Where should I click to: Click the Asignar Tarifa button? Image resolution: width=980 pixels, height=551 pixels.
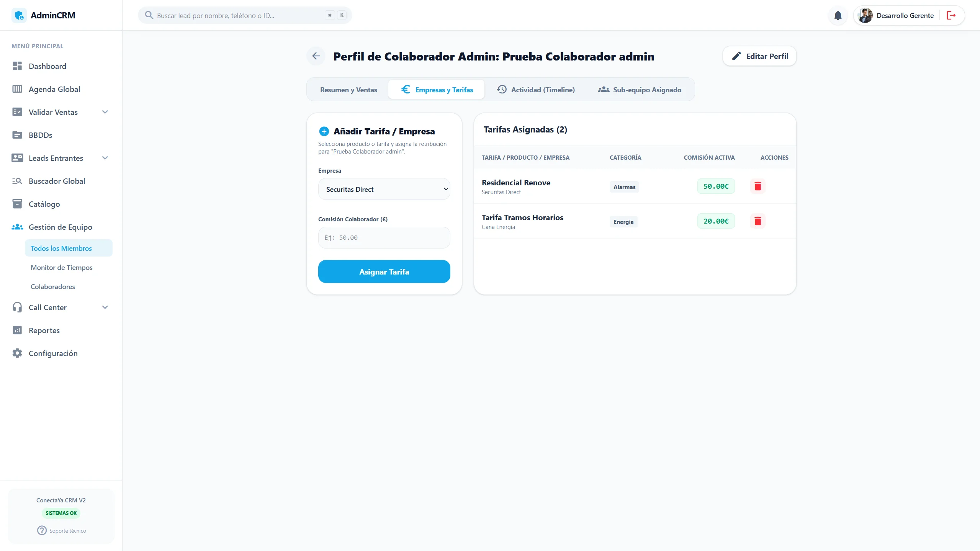click(x=384, y=271)
